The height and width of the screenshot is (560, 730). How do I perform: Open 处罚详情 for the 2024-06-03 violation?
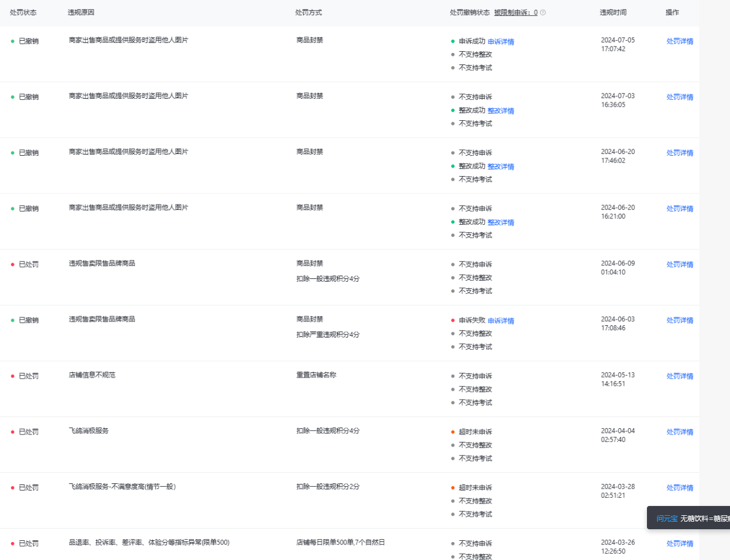679,320
